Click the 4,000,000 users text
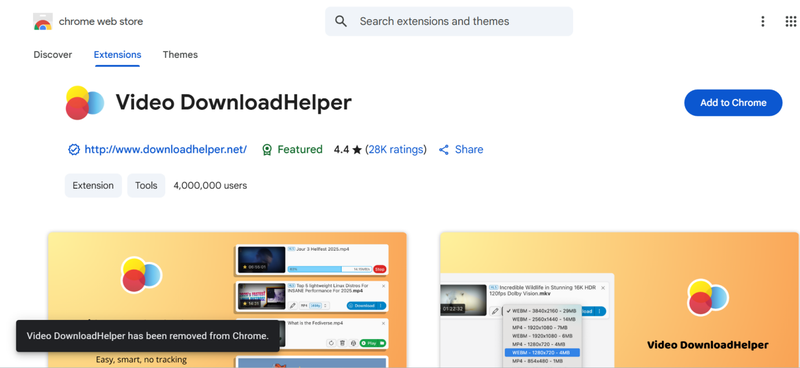 coord(210,185)
